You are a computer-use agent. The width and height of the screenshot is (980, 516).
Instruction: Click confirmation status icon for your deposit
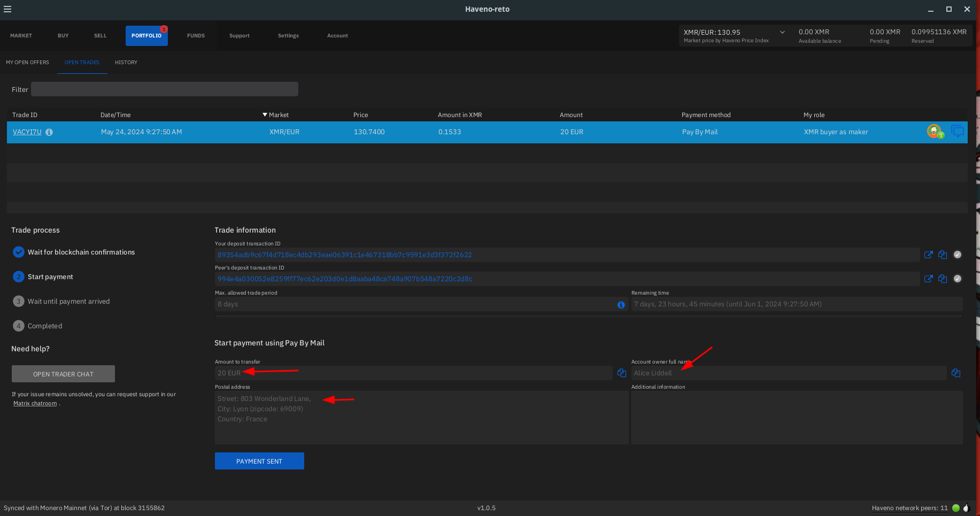(958, 255)
